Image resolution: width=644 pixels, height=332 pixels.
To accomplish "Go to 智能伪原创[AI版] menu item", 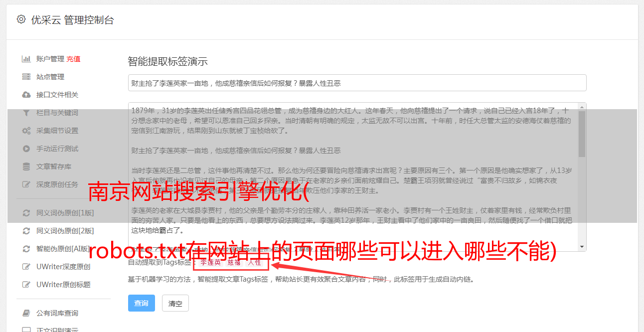I will 63,249.
